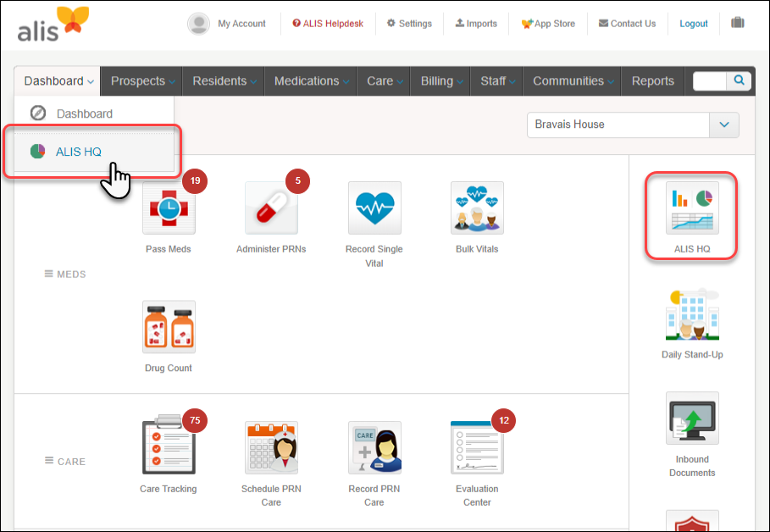Click the badge showing 5 on Administer PRNs
The width and height of the screenshot is (770, 532).
coord(297,180)
